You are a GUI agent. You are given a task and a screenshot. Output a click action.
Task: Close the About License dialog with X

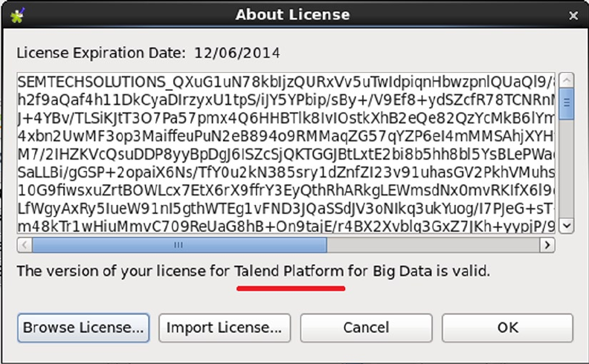click(x=573, y=15)
